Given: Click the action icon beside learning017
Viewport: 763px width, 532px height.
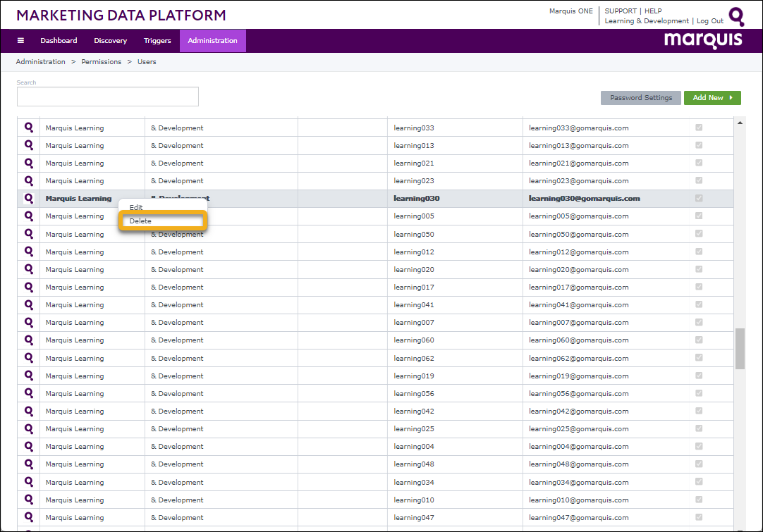Looking at the screenshot, I should 29,287.
